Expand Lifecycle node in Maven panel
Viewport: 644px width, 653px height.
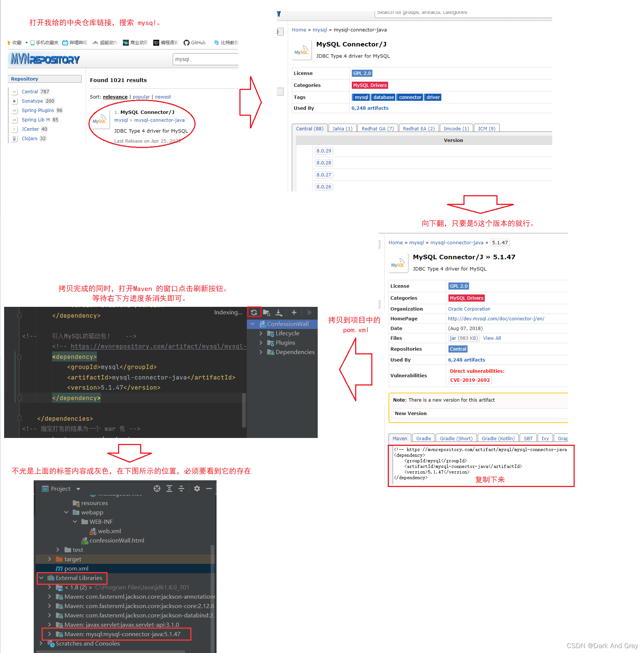click(x=261, y=333)
